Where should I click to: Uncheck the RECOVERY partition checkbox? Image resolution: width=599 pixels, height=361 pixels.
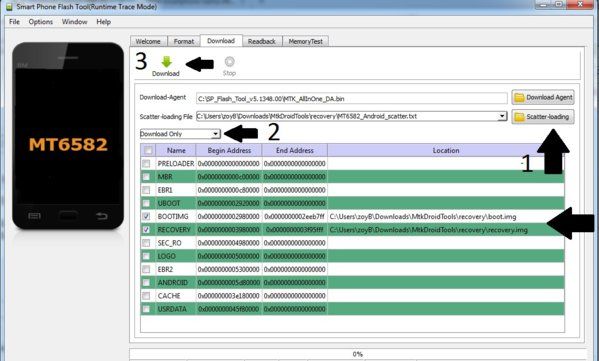coord(146,230)
